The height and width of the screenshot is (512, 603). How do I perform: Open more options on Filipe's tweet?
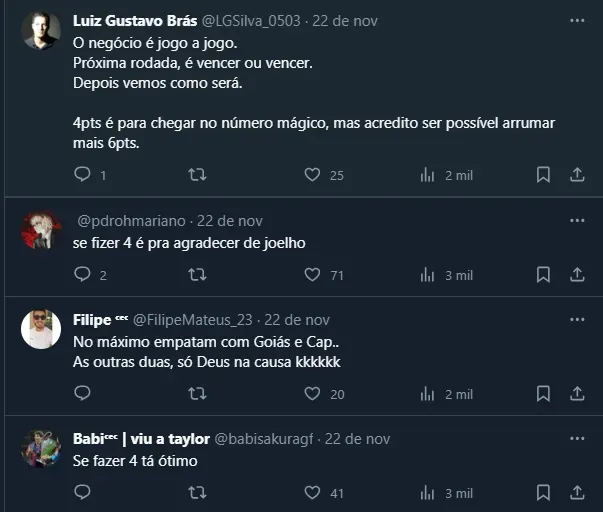(577, 320)
